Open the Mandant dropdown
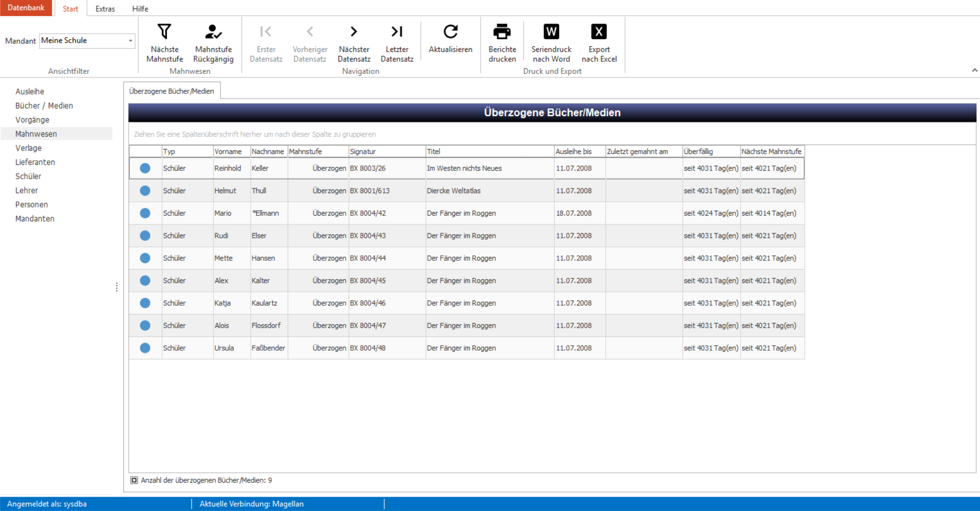The width and height of the screenshot is (980, 511). click(x=130, y=41)
